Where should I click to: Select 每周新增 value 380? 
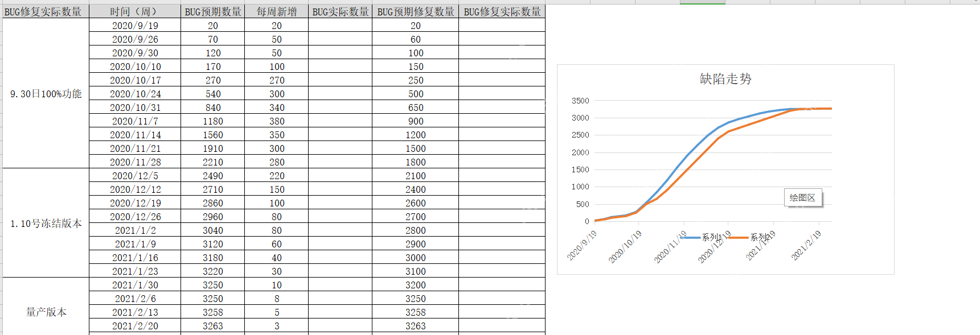pyautogui.click(x=277, y=121)
